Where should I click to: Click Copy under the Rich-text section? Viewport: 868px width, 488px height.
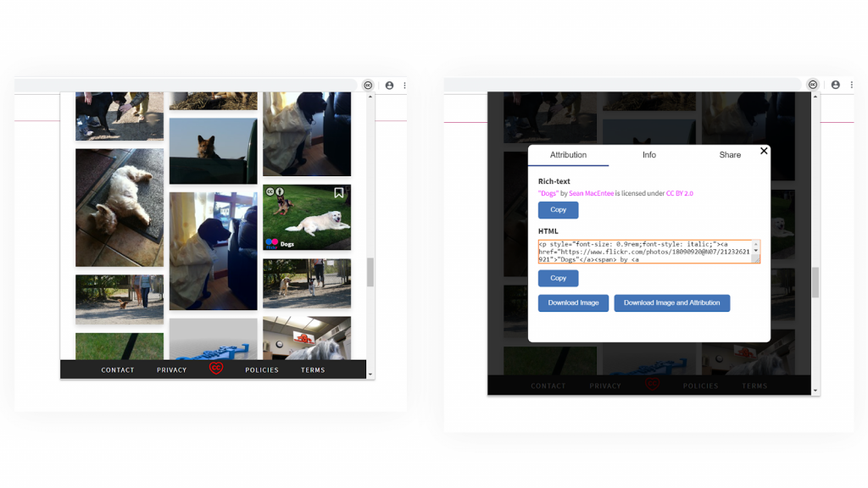558,209
